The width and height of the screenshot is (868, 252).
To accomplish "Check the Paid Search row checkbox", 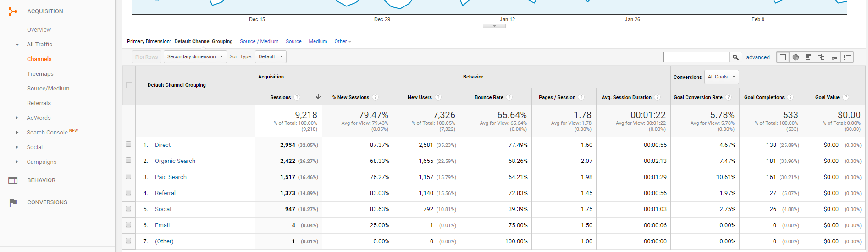I will [128, 177].
